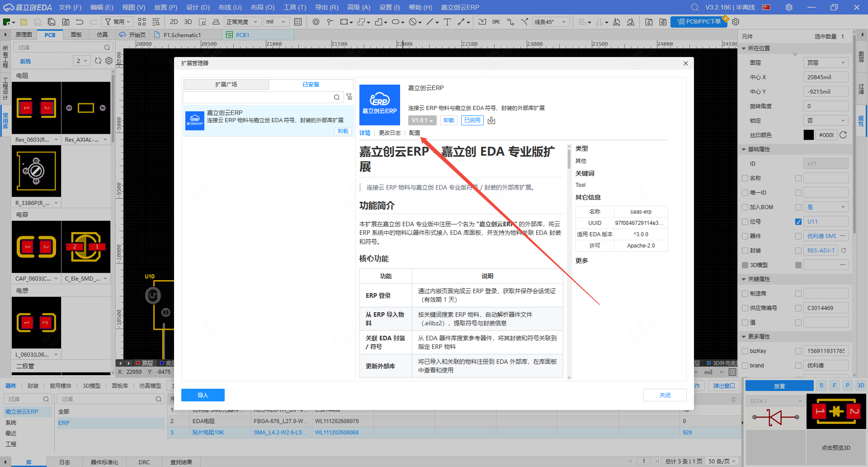868x467 pixels.
Task: Run the DRC check icon
Action: [x=496, y=22]
